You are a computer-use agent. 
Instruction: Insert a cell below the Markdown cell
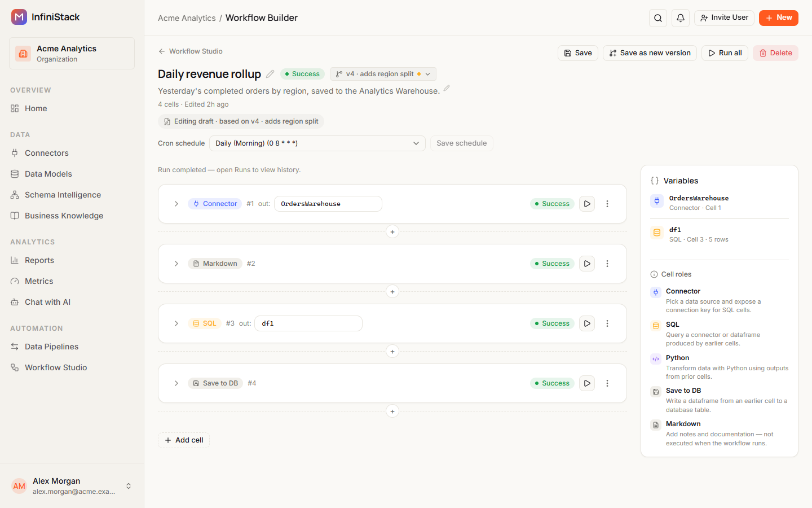[x=392, y=292]
